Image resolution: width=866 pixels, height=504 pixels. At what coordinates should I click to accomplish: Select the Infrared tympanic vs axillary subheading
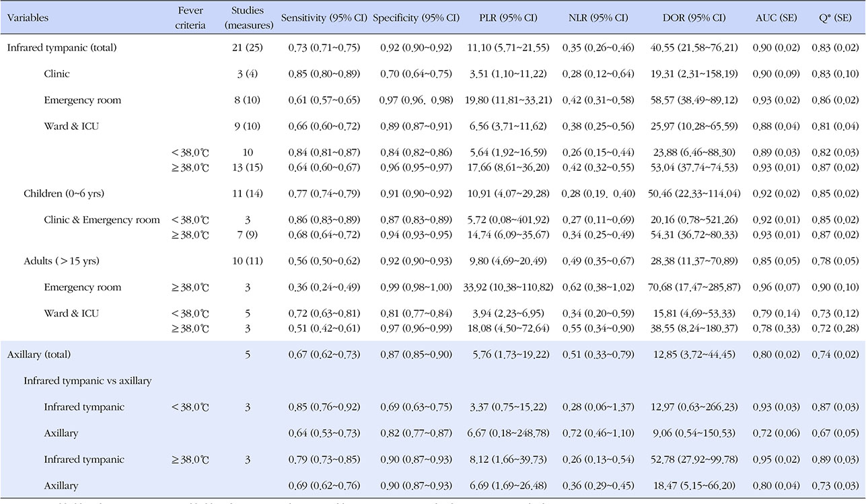(x=87, y=381)
